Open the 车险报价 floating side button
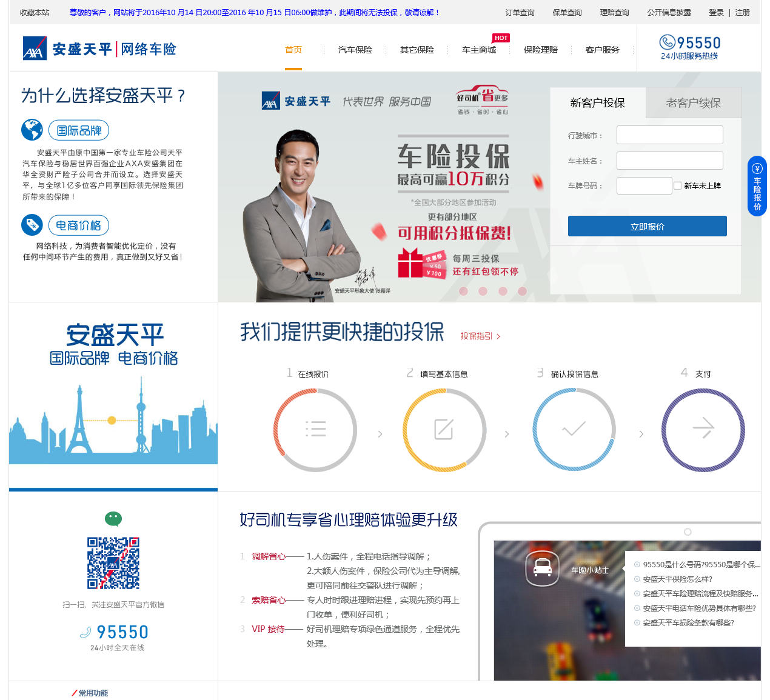This screenshot has width=770, height=700. tap(757, 186)
